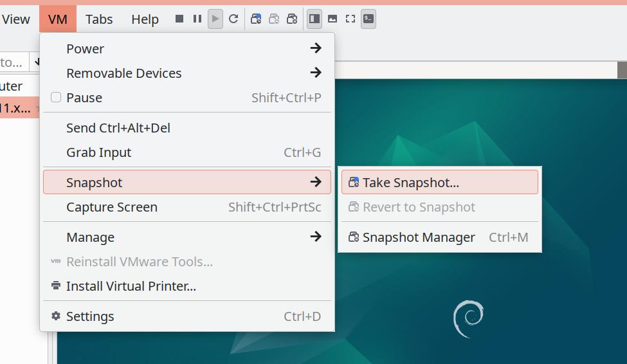This screenshot has width=627, height=364.
Task: Click the Stop VM square icon in toolbar
Action: coord(179,19)
